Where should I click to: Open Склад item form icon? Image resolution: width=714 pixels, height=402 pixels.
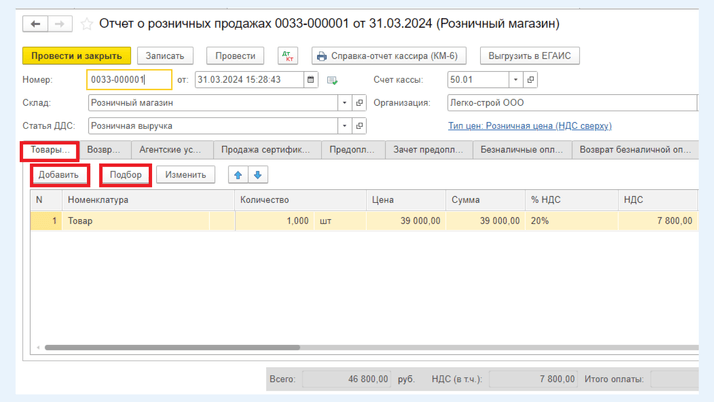coord(359,103)
